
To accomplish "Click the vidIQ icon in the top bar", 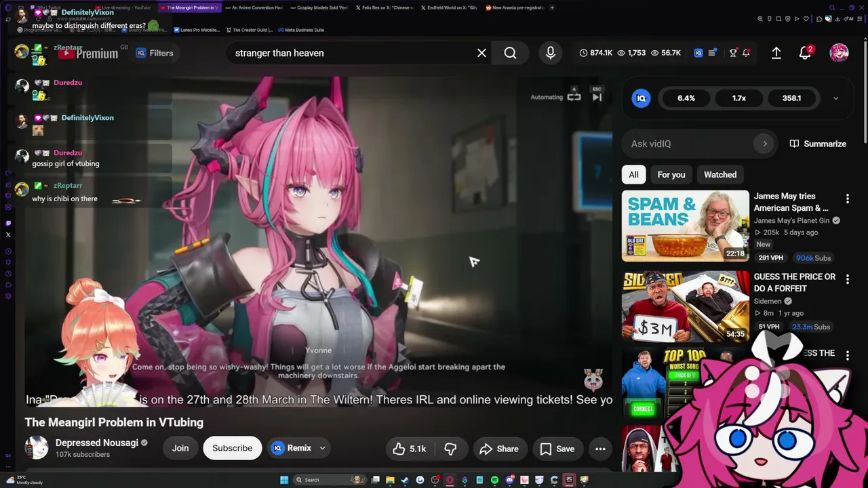I will (x=698, y=53).
